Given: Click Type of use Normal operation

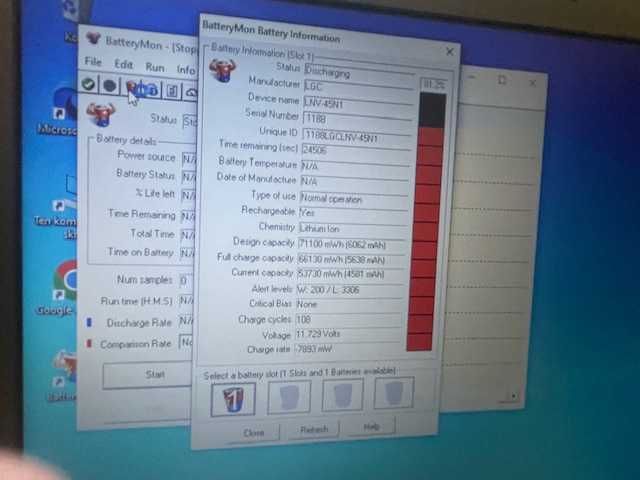Looking at the screenshot, I should click(353, 199).
